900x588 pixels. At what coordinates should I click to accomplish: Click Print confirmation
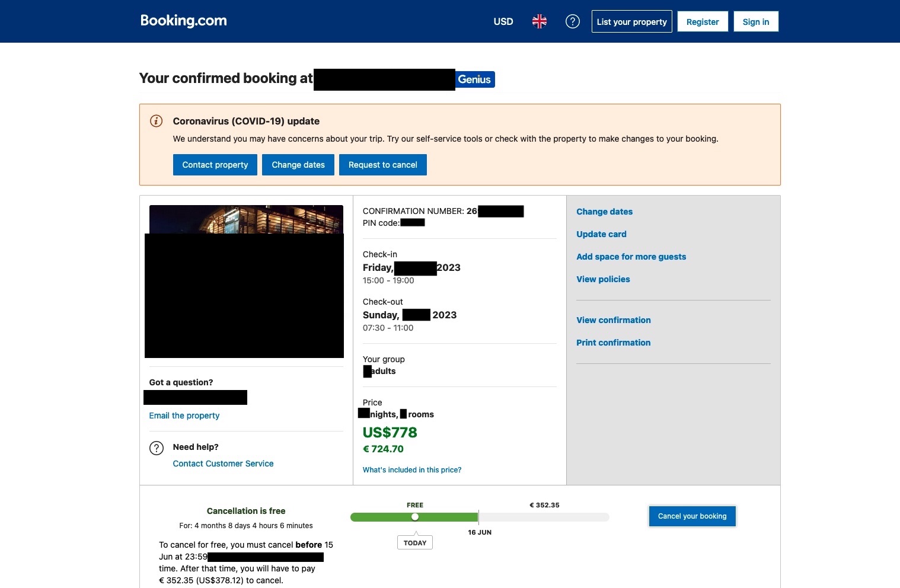[x=613, y=343]
